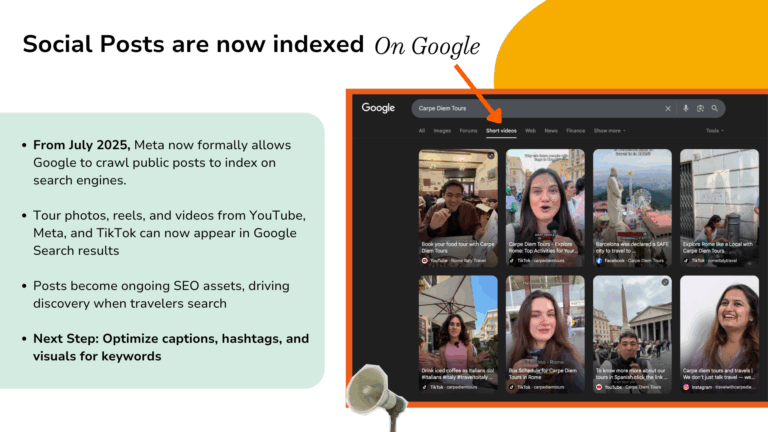Select the Short videos tab
768x432 pixels.
pyautogui.click(x=501, y=130)
